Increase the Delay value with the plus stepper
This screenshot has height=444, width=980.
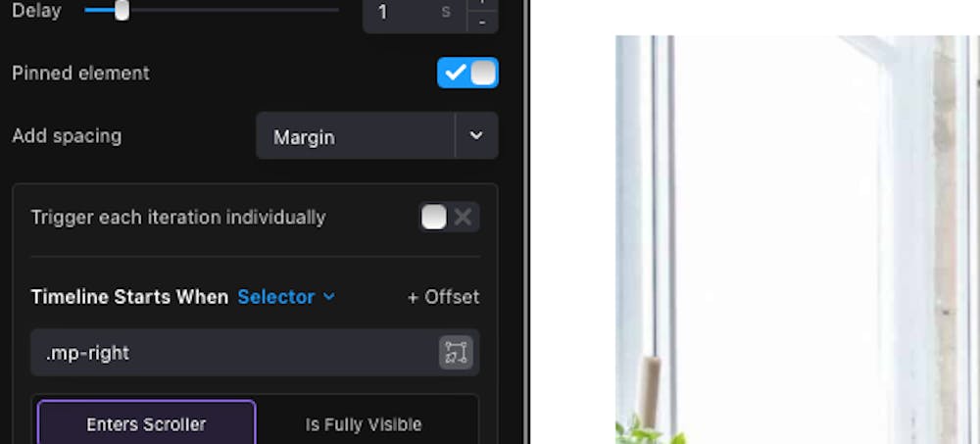(482, 3)
